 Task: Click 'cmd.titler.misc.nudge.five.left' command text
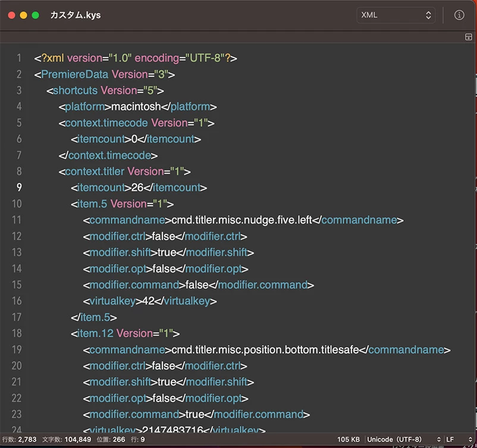click(242, 220)
